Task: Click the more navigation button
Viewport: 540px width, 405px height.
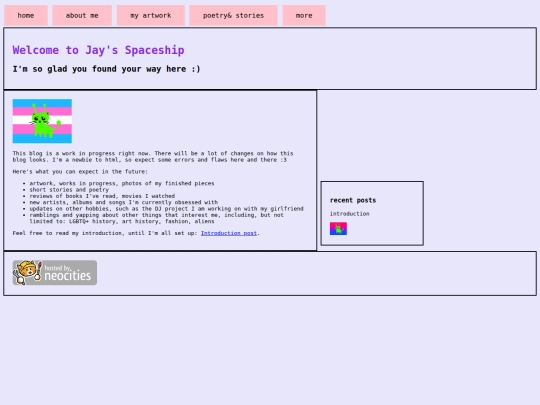Action: pyautogui.click(x=304, y=15)
